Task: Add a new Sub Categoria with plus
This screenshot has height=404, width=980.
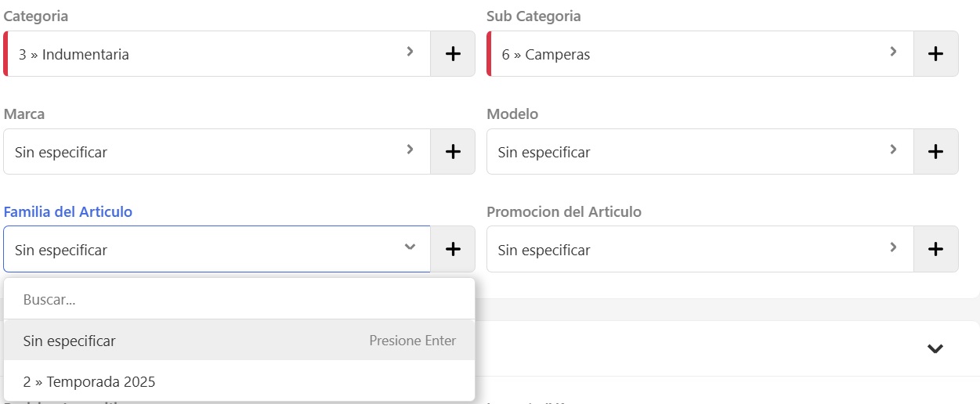Action: 935,54
